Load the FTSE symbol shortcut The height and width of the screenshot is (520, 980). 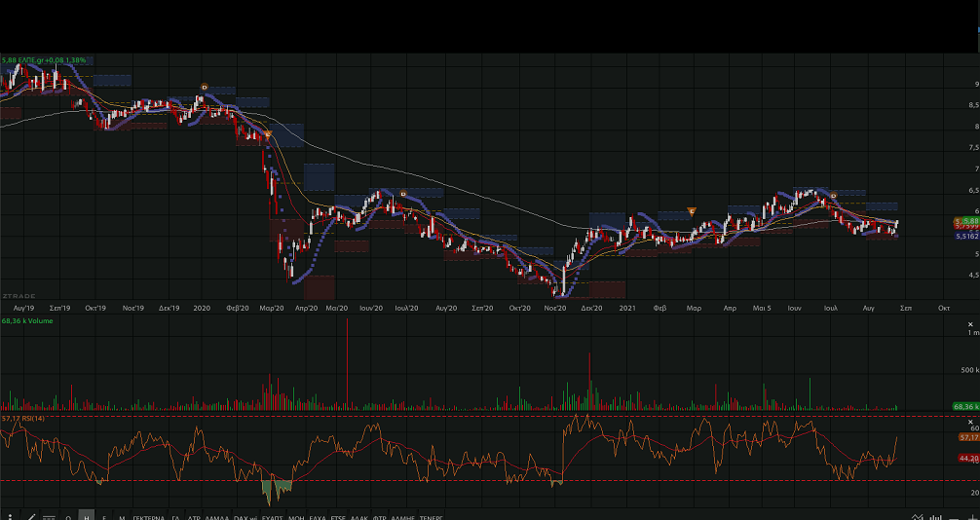pyautogui.click(x=338, y=515)
